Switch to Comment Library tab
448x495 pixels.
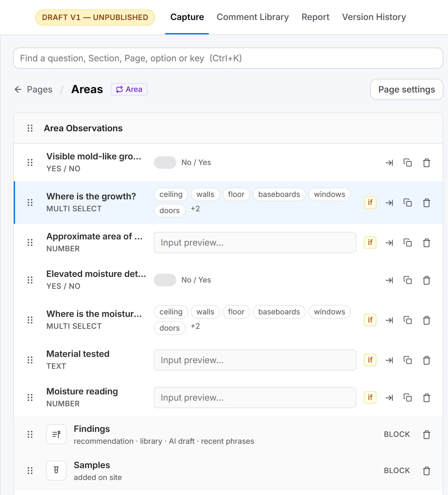[253, 17]
